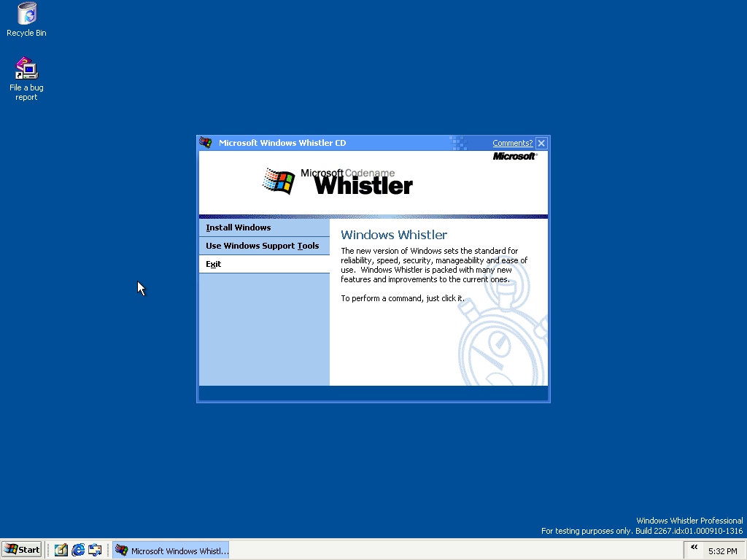
Task: Click the Build 2267 testing purposes text
Action: click(642, 531)
